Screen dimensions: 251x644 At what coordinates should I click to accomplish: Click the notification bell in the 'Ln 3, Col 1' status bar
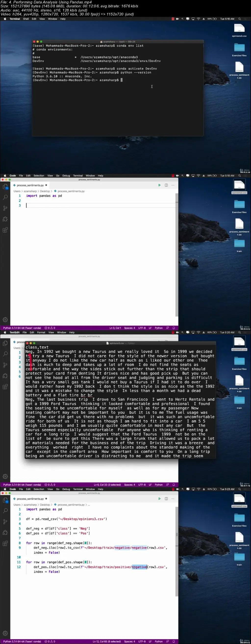[x=174, y=328]
